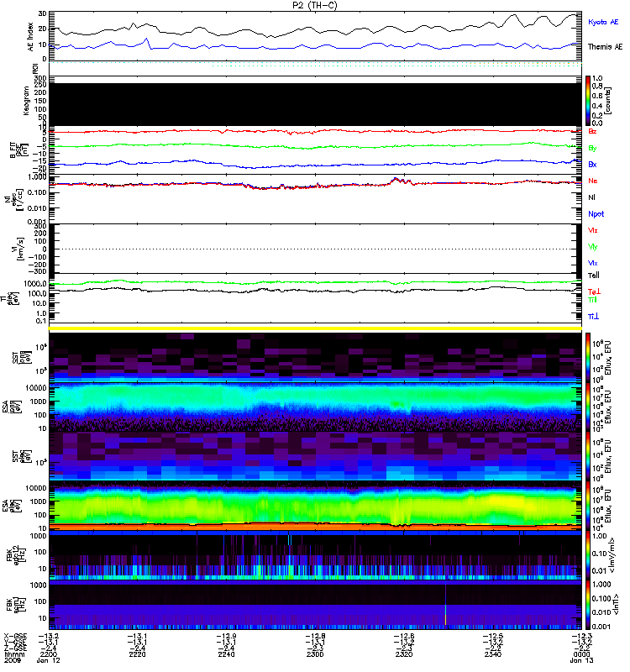Click the 2240 time tick label

226,654
